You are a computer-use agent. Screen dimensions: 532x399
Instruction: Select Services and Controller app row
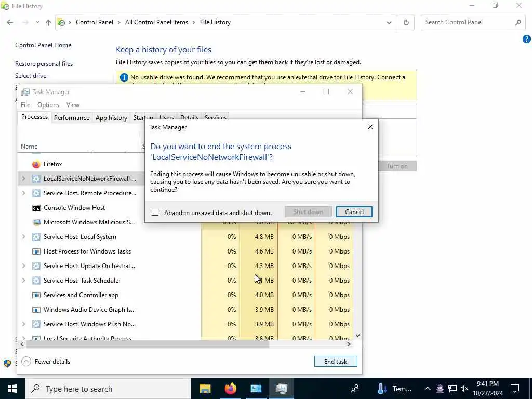click(x=185, y=295)
